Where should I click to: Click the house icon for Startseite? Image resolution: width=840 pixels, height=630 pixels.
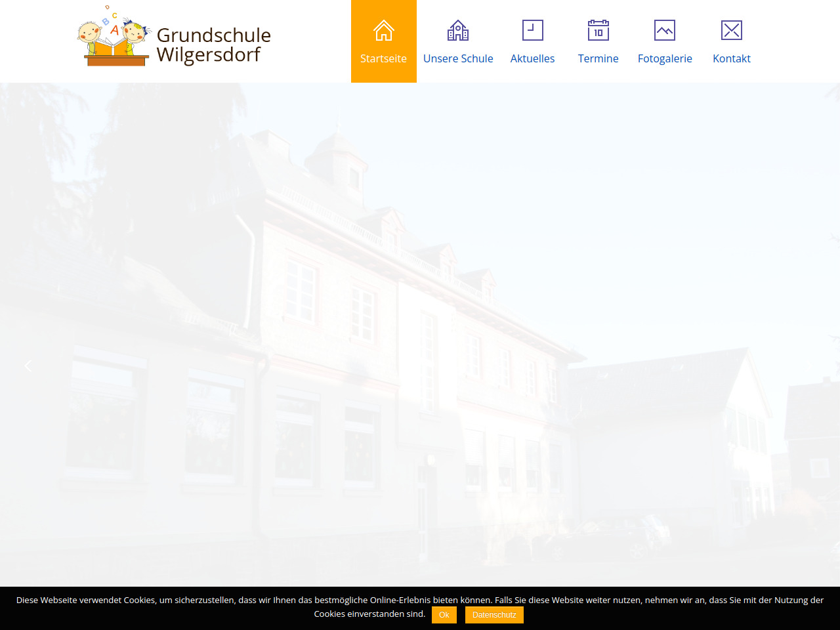[x=383, y=30]
